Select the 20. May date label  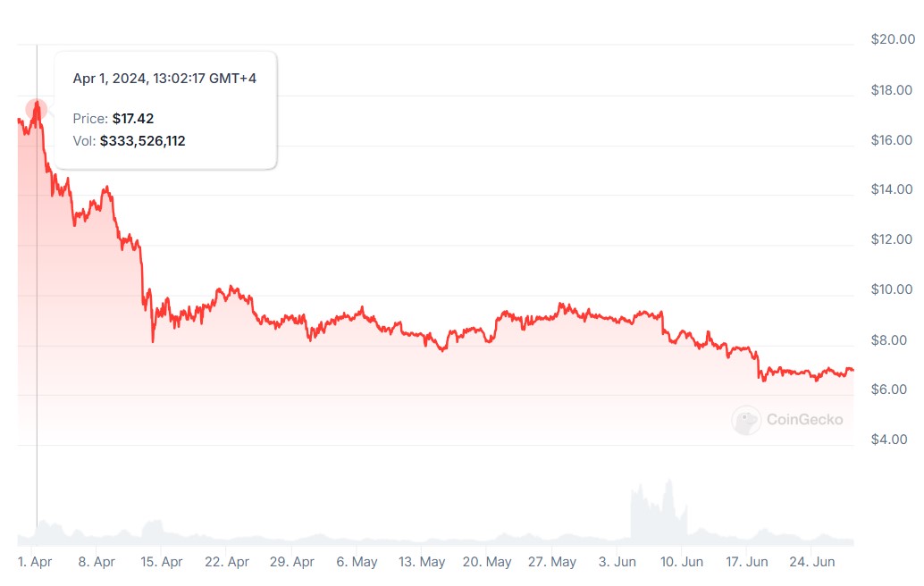487,562
